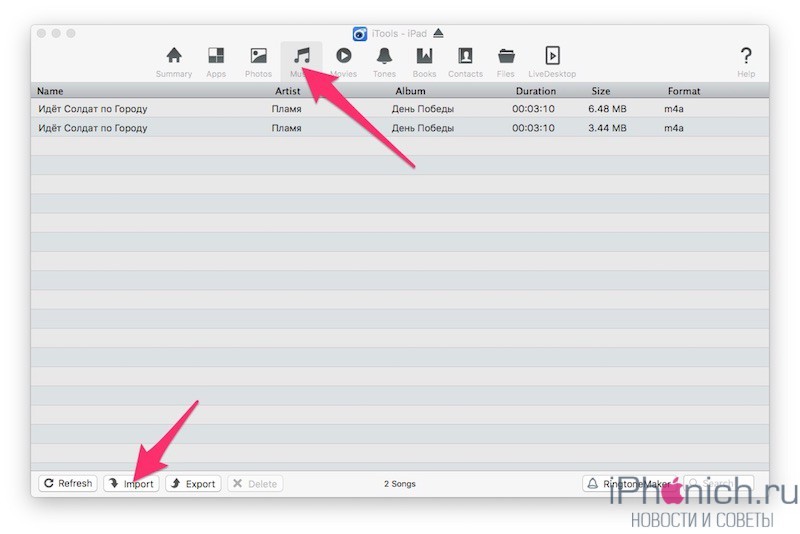Sort by the Artist column header
This screenshot has height=534, width=800.
[x=288, y=91]
